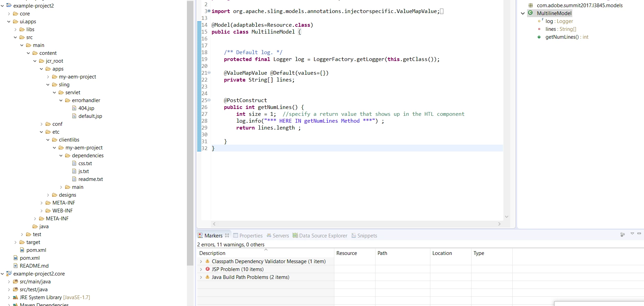Screen dimensions: 644x306
Task: Open the Snippets tab
Action: [364, 236]
